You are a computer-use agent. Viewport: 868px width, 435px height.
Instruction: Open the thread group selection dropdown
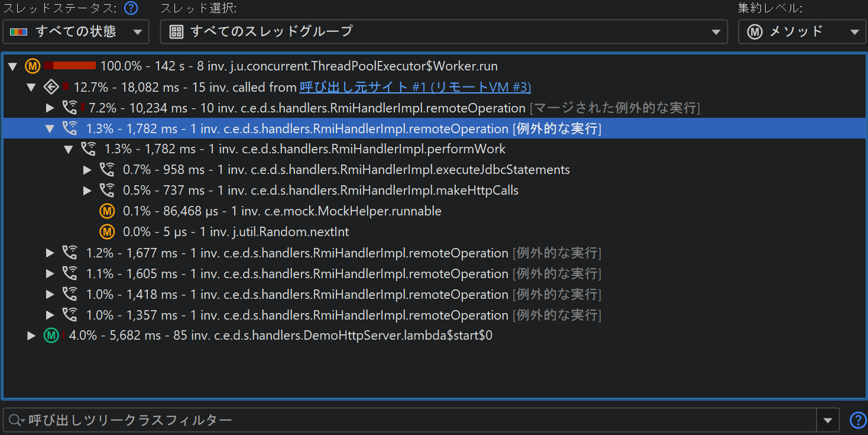click(443, 32)
